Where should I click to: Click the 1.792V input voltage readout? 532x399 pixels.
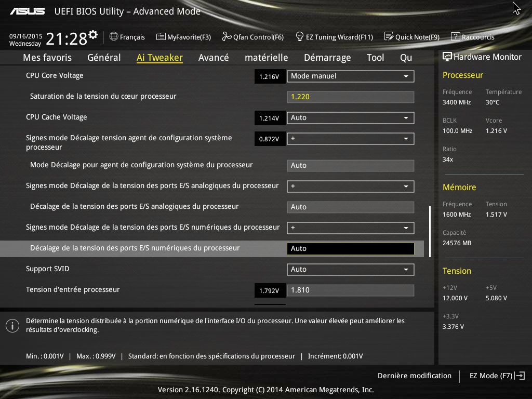click(x=270, y=291)
